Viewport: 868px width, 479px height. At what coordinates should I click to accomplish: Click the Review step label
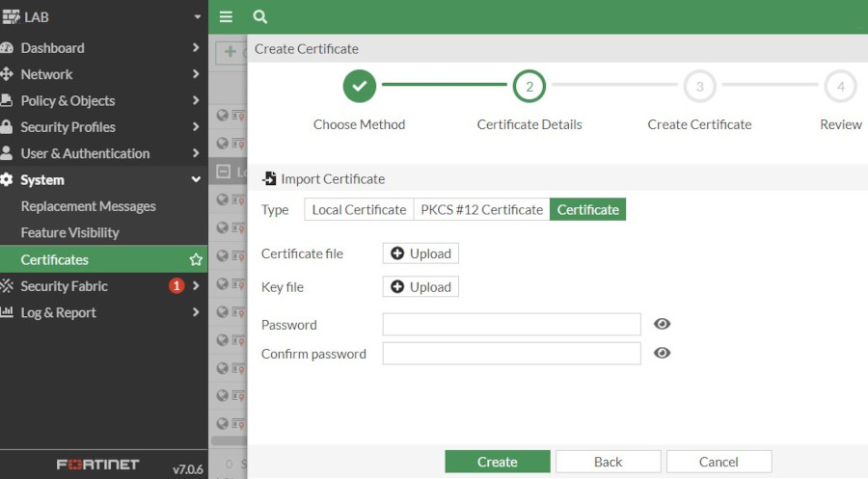tap(841, 124)
